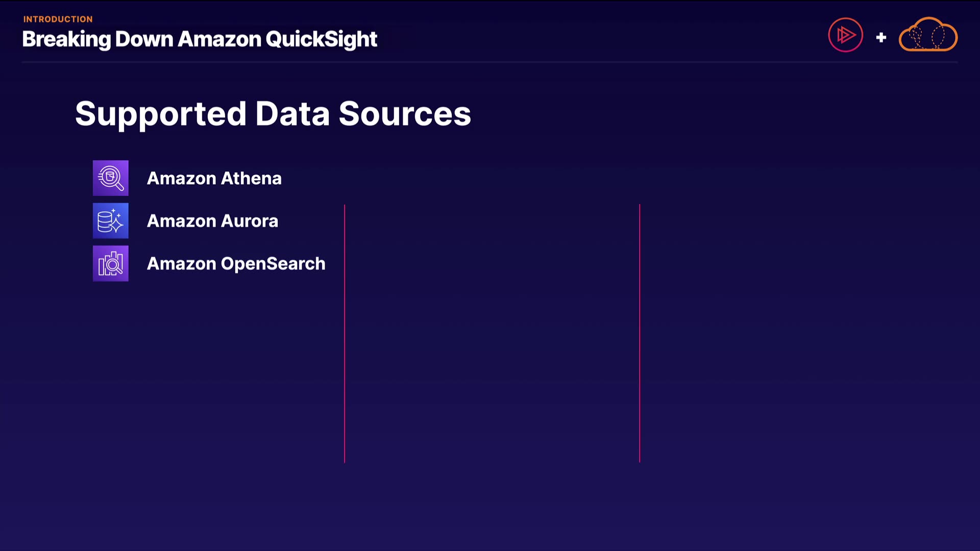Click the right pink vertical divider line
This screenshot has height=551, width=980.
click(x=640, y=334)
